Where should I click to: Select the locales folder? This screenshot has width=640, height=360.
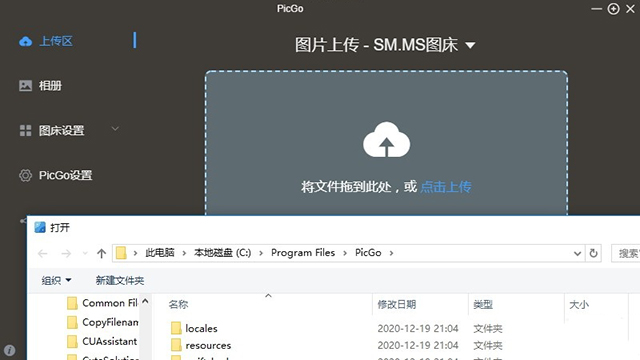(201, 329)
